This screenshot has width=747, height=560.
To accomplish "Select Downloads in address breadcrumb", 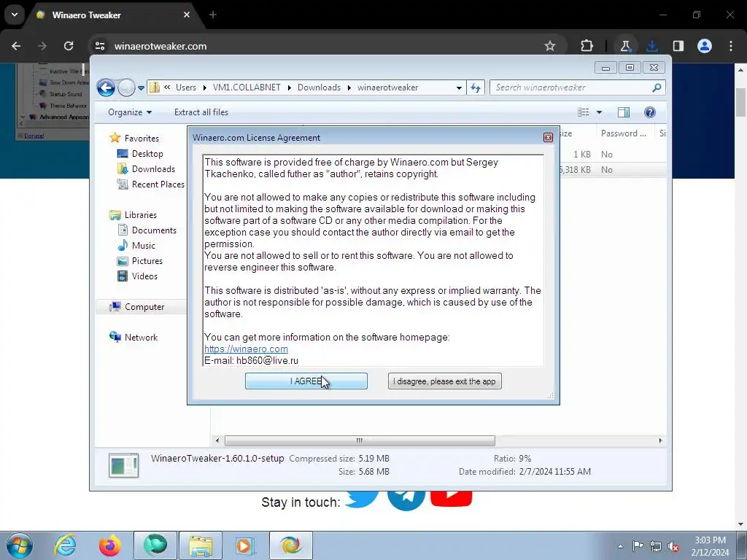I will (320, 87).
